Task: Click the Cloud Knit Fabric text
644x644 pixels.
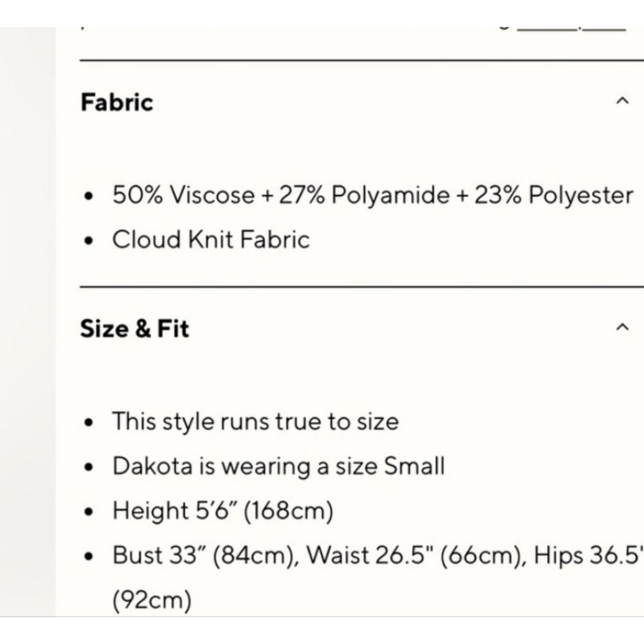Action: [x=211, y=240]
